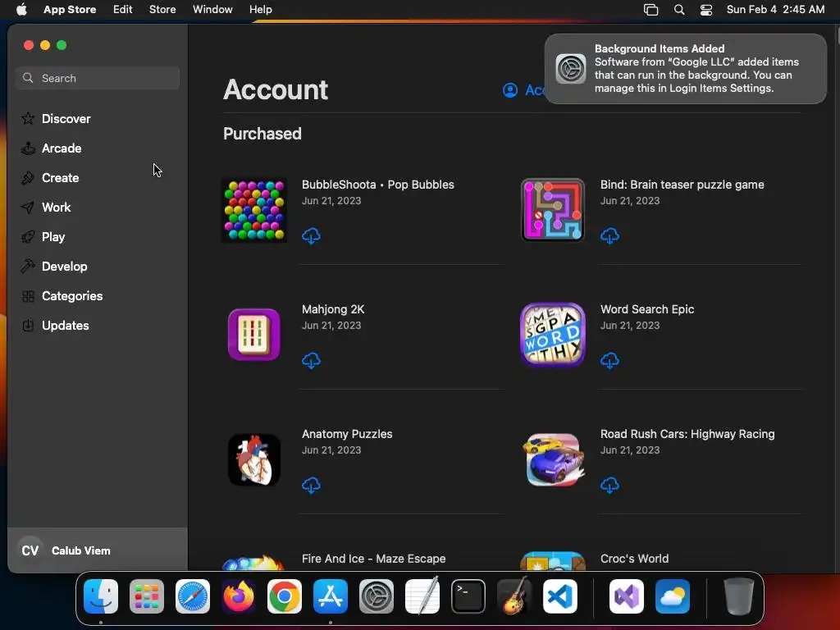
Task: Open Bind puzzle game app icon
Action: coord(553,210)
